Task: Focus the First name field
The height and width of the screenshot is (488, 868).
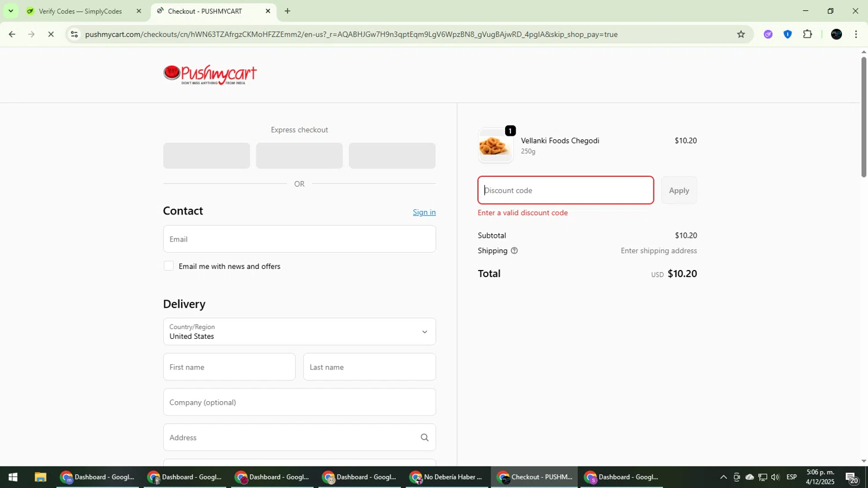Action: (229, 367)
